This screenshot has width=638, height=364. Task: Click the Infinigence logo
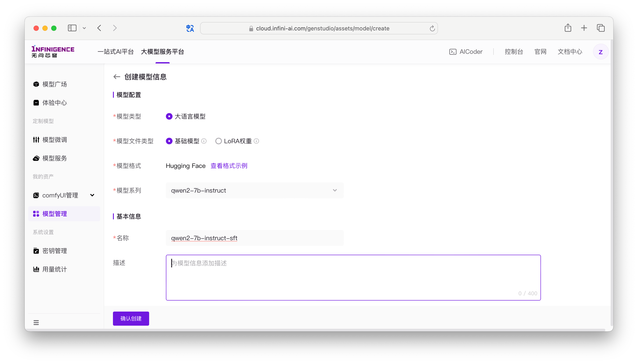click(53, 52)
